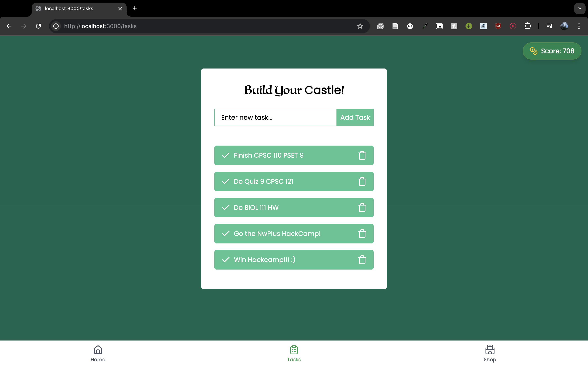Viewport: 588px width, 367px height.
Task: Click the coins icon in Score badge
Action: 533,51
